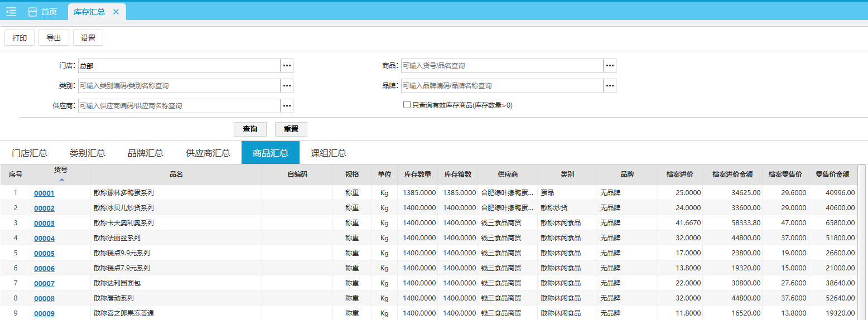Screen dimensions: 868x320
Task: Open the 商品 selector ellipsis button
Action: (x=610, y=66)
